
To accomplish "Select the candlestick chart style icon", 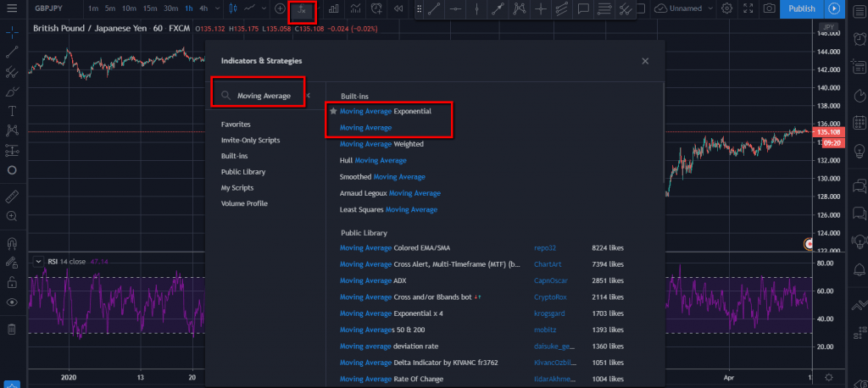I will (230, 8).
